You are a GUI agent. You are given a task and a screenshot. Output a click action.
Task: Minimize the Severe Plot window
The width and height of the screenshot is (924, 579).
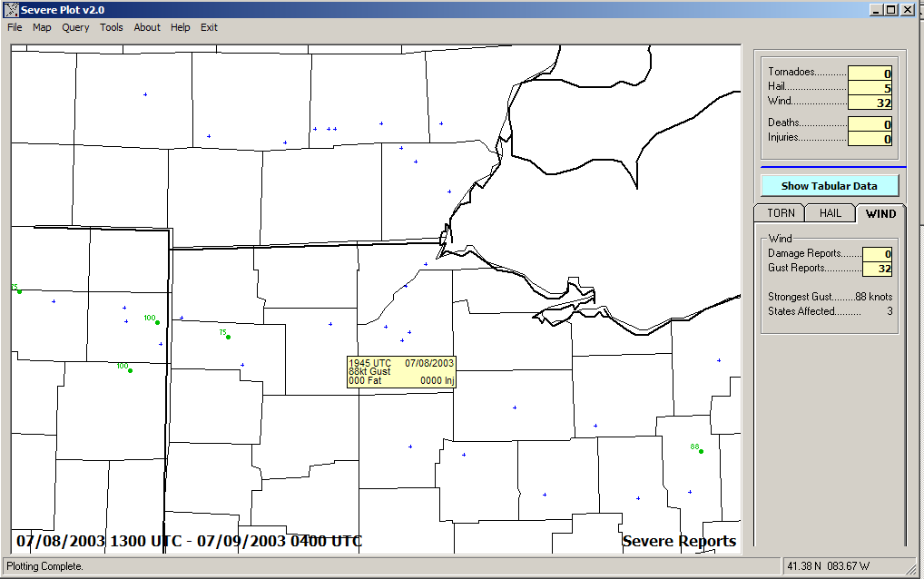tap(876, 9)
